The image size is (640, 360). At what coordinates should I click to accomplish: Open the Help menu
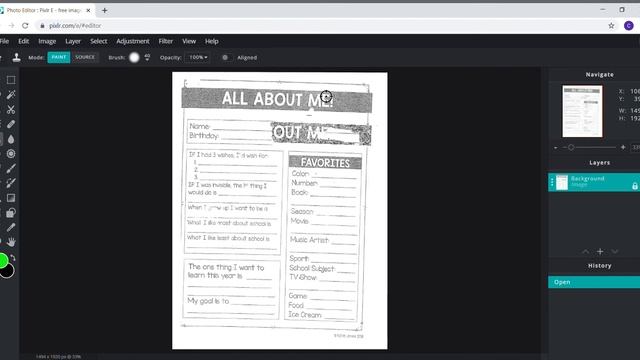[211, 41]
